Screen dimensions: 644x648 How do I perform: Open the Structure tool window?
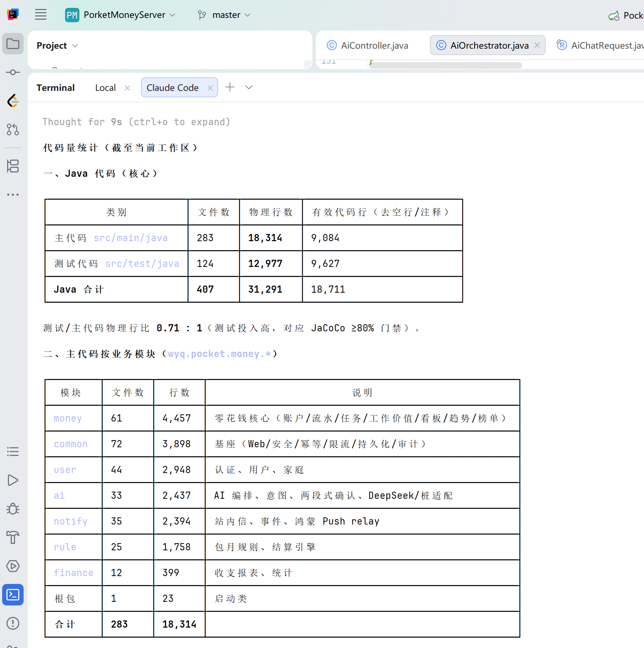click(x=13, y=166)
